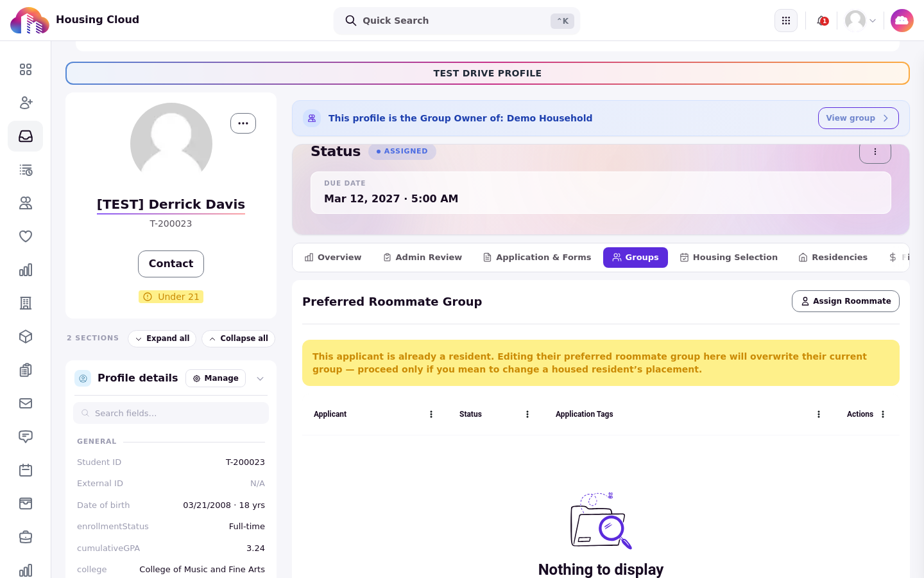The height and width of the screenshot is (578, 924).
Task: Open the archive box sidebar icon
Action: 26,504
